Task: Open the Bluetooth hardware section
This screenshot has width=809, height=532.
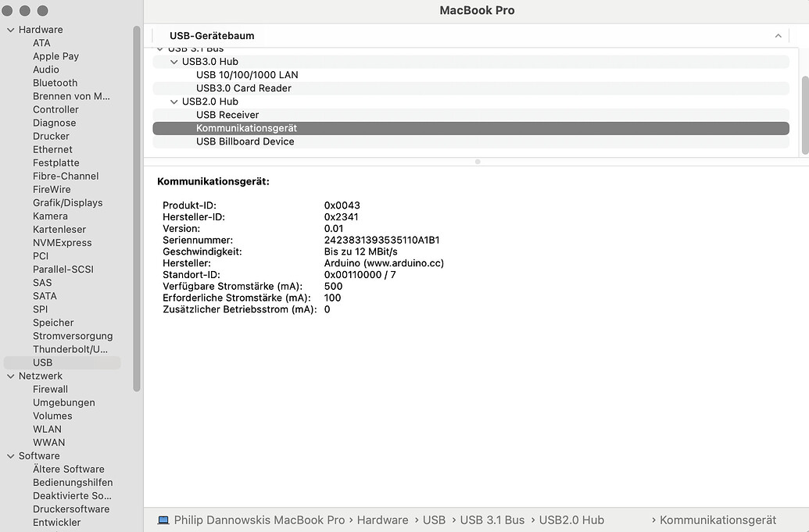Action: (55, 82)
